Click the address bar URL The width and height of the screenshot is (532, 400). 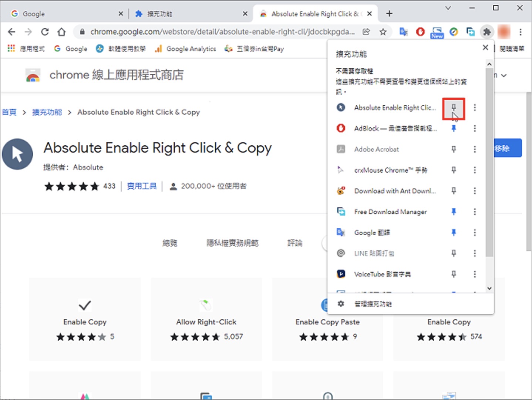[x=222, y=32]
